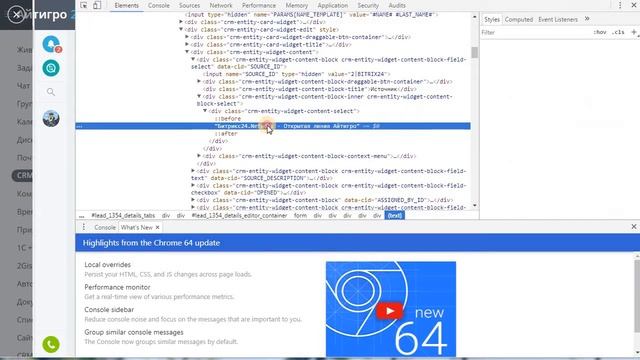The width and height of the screenshot is (640, 360).
Task: Expand the ASSIGNED_BY_ID content-block node
Action: [x=193, y=200]
